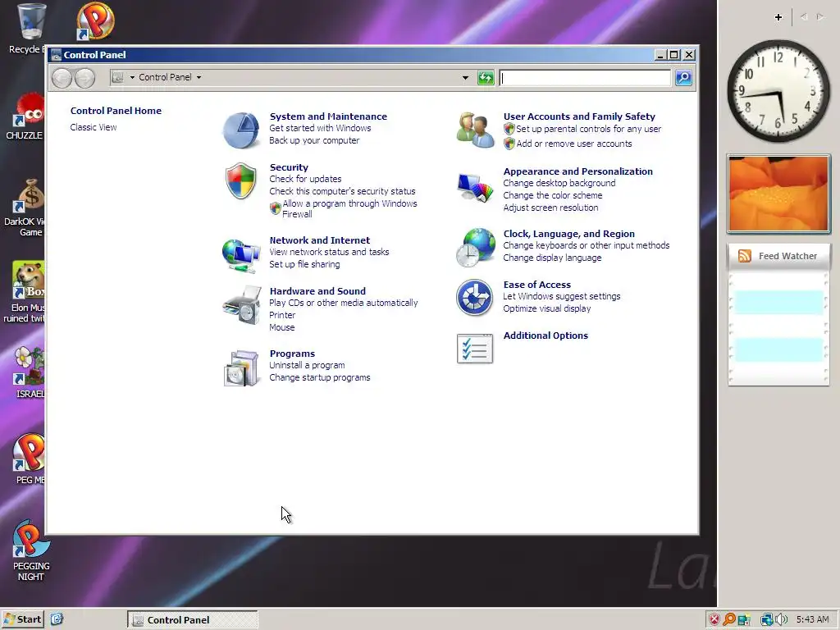This screenshot has width=840, height=630.
Task: Click the Control Panel taskbar button
Action: pyautogui.click(x=192, y=620)
